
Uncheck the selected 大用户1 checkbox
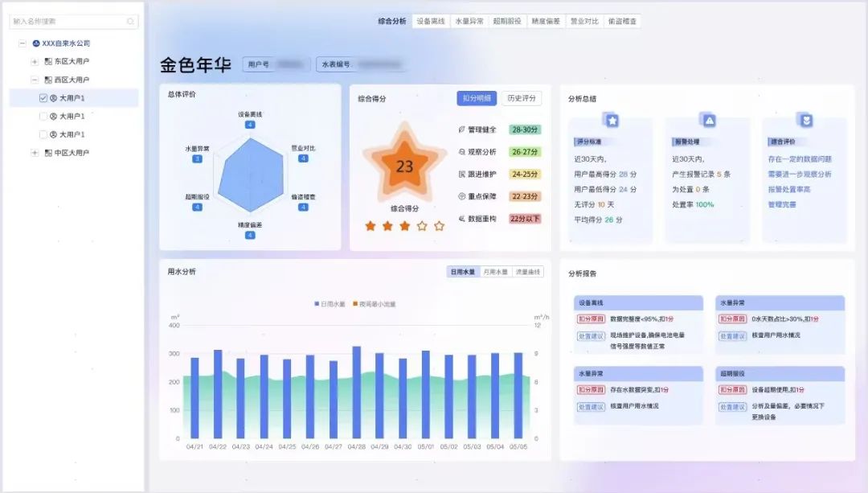click(x=43, y=98)
